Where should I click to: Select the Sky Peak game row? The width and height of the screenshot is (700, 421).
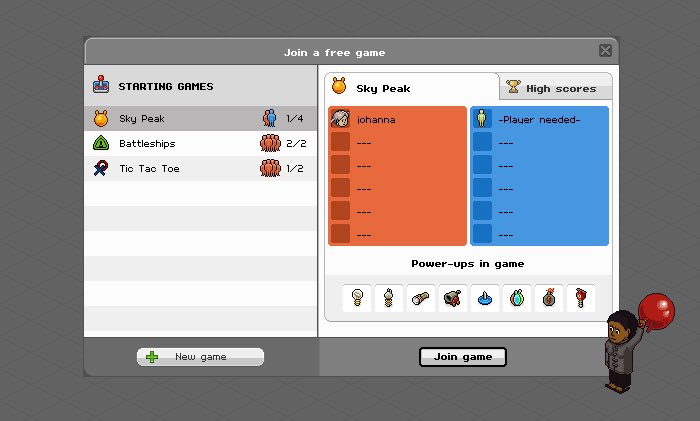pos(200,118)
